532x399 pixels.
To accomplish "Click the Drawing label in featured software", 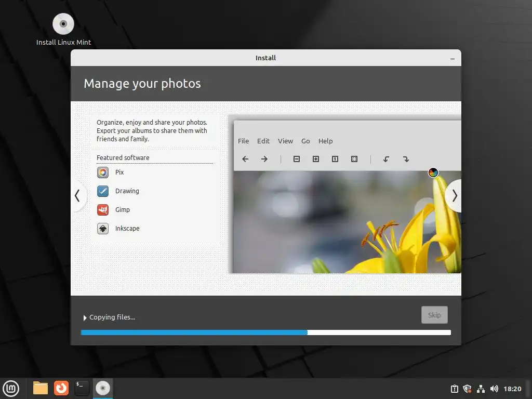I will [127, 191].
